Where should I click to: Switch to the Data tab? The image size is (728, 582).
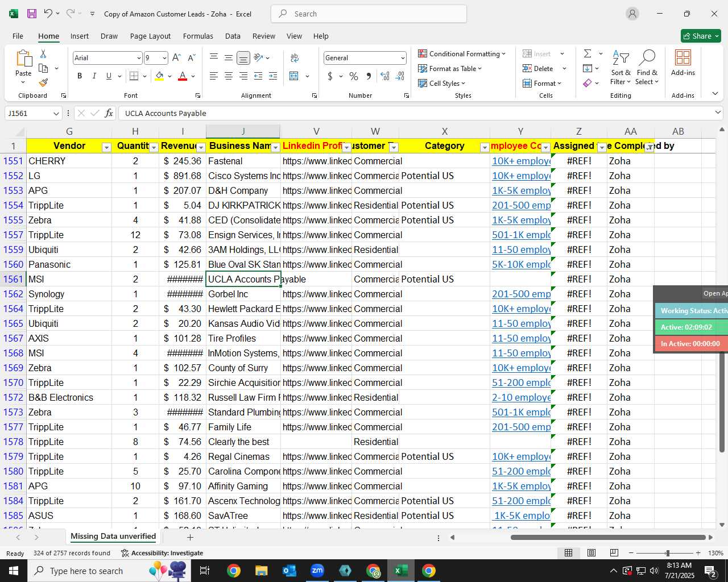(x=233, y=36)
